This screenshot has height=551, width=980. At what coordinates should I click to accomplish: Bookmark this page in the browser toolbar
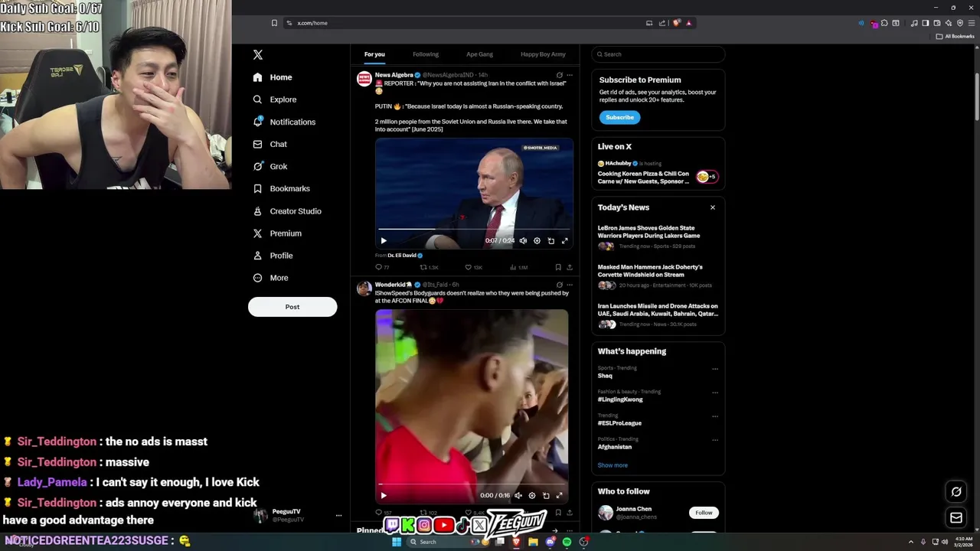274,23
